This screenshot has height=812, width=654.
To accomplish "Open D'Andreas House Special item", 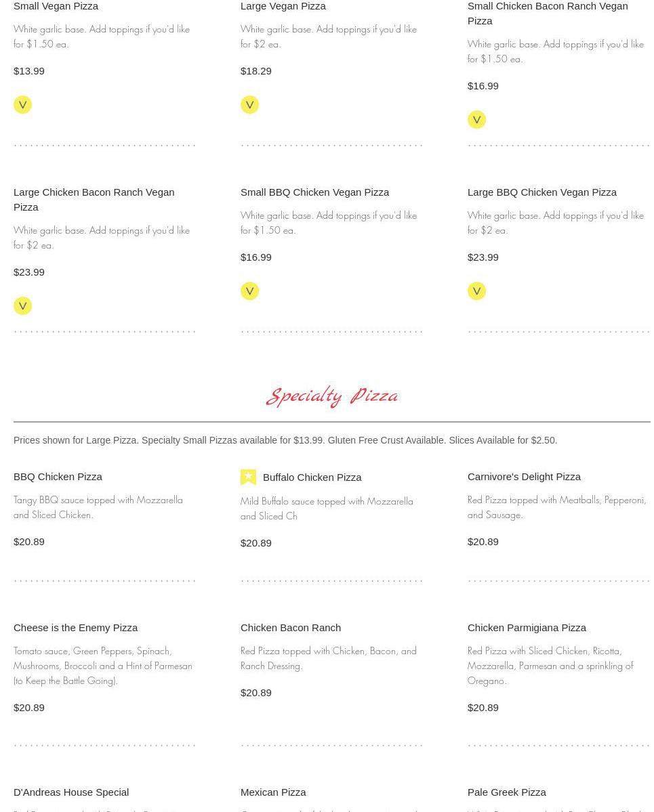I will (x=71, y=792).
